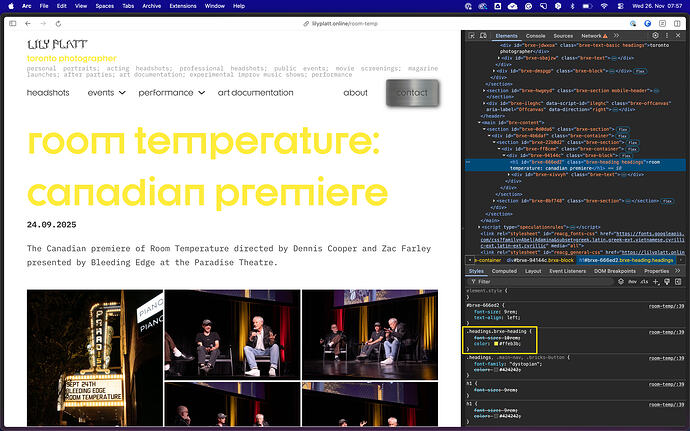Show more sidebar tabs next to Properties
The height and width of the screenshot is (431, 690).
[x=678, y=271]
